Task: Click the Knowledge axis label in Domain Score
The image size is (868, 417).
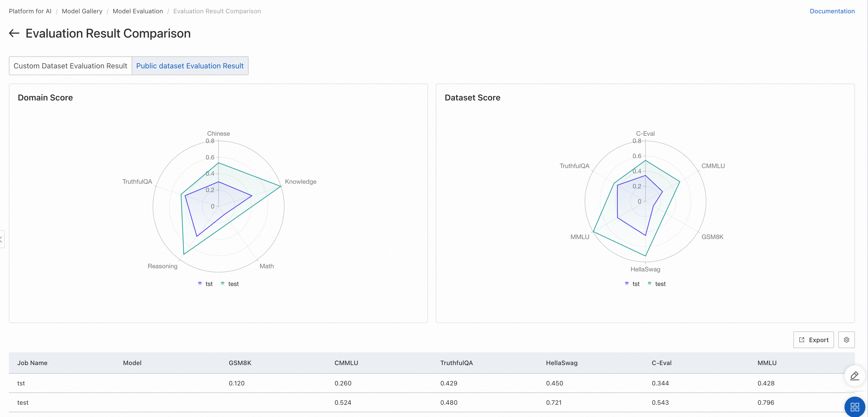Action: click(301, 182)
